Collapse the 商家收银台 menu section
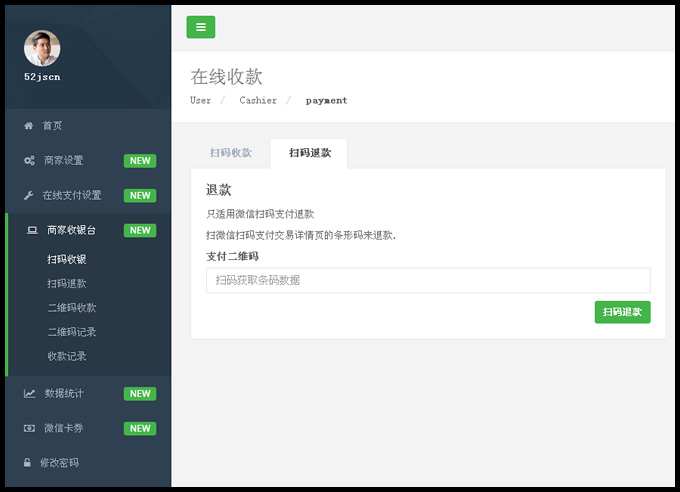Screen dimensions: 680x492 (x=88, y=230)
